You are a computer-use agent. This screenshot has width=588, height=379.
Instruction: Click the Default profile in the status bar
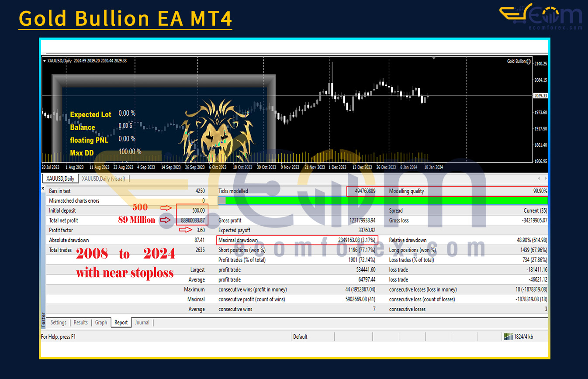click(300, 337)
